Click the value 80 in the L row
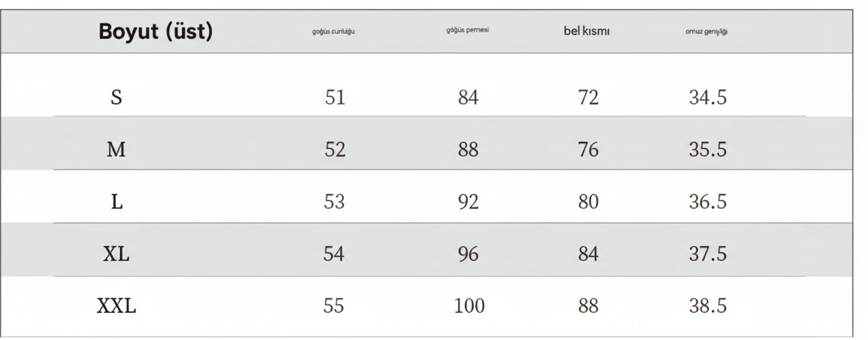This screenshot has height=340, width=868. tap(588, 202)
